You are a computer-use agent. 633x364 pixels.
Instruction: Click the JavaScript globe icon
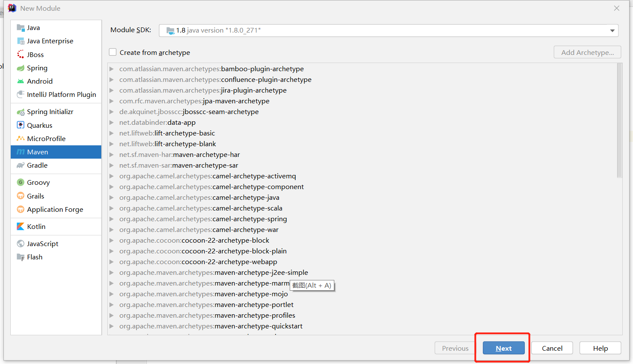click(21, 244)
